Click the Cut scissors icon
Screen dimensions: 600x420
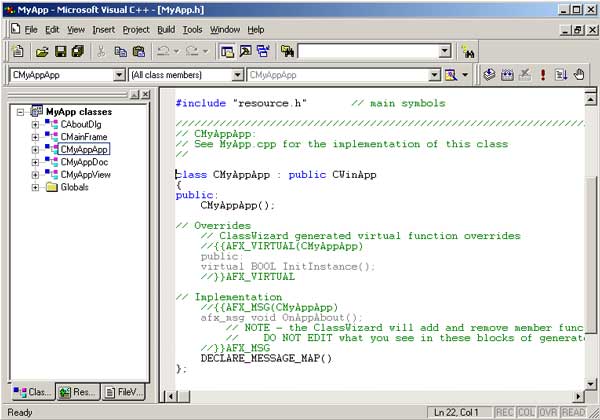101,51
